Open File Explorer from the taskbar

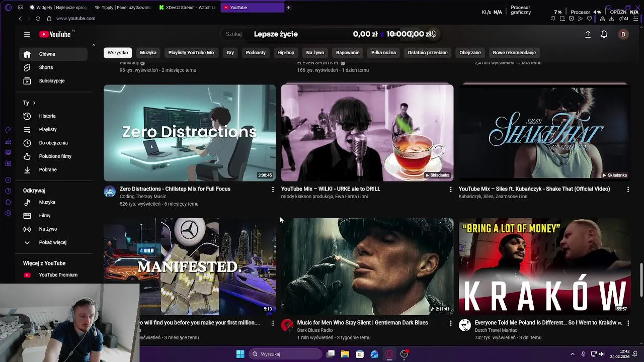coord(345,354)
